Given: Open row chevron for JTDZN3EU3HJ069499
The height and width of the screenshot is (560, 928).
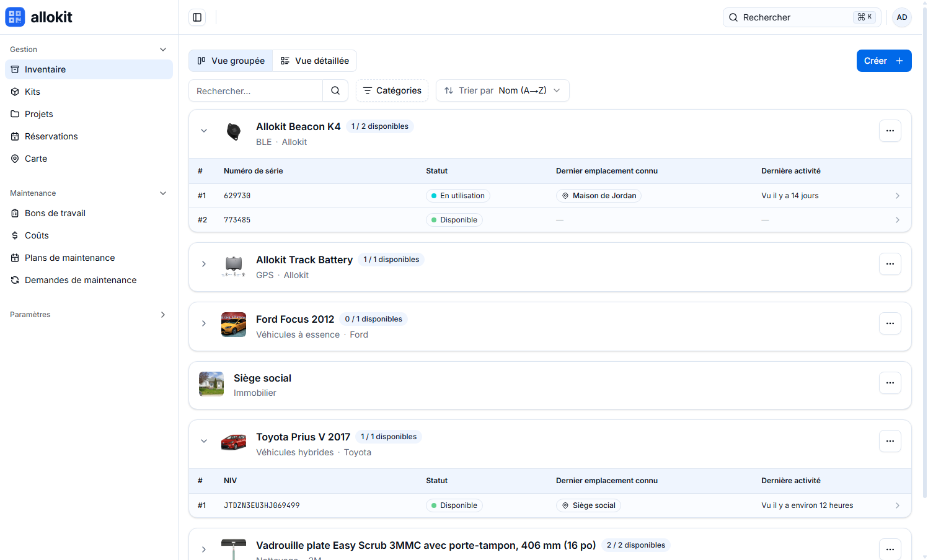Looking at the screenshot, I should [x=898, y=505].
